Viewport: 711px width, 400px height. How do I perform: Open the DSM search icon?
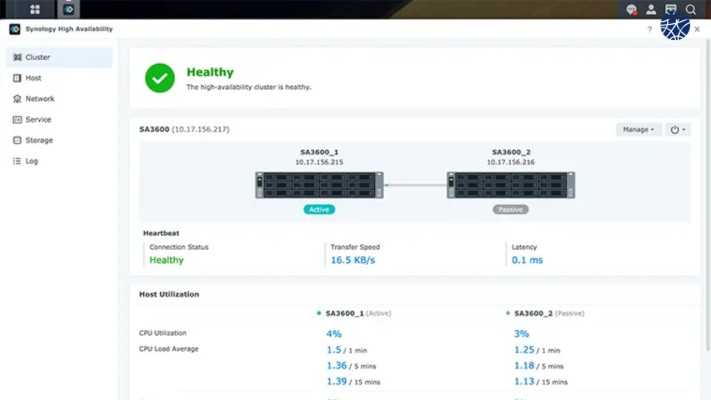tap(691, 9)
